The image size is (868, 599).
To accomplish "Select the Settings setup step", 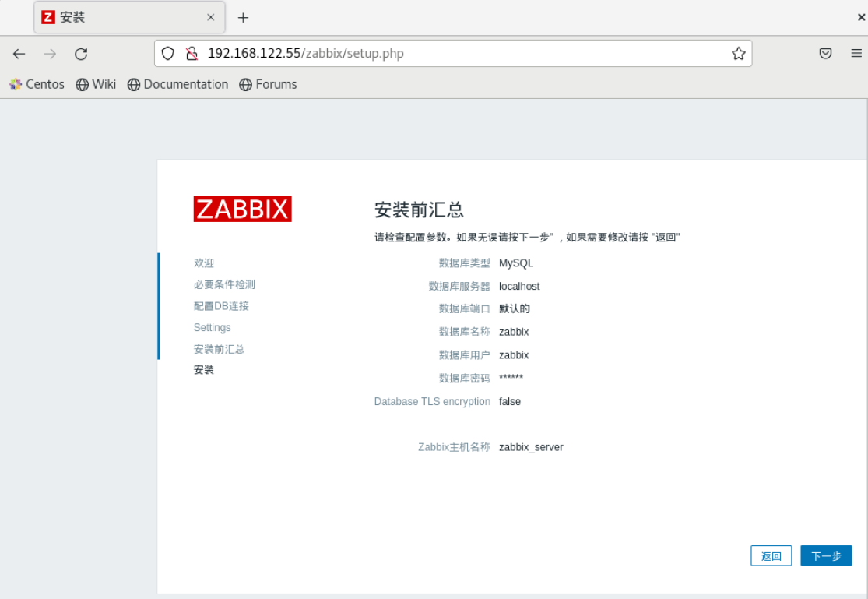I will pos(212,327).
